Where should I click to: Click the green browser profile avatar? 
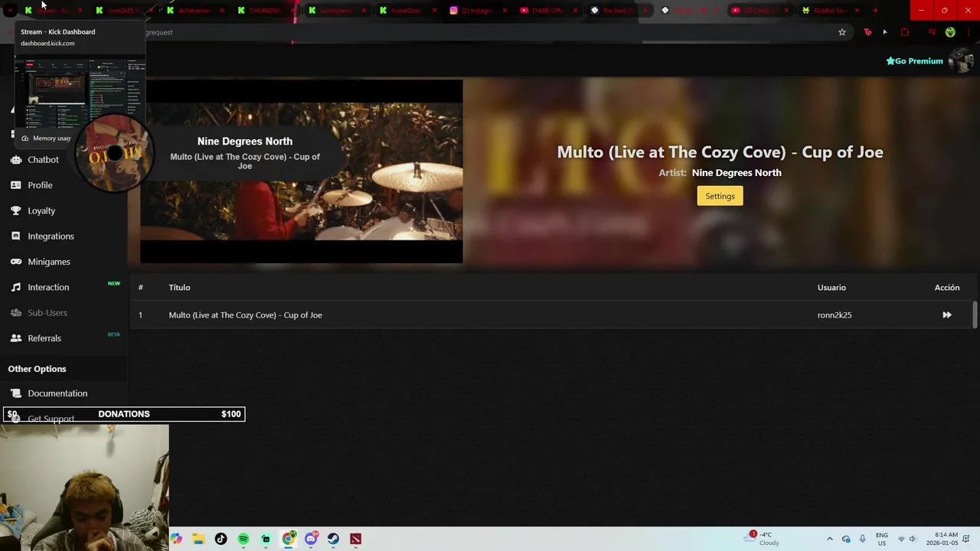[x=950, y=32]
